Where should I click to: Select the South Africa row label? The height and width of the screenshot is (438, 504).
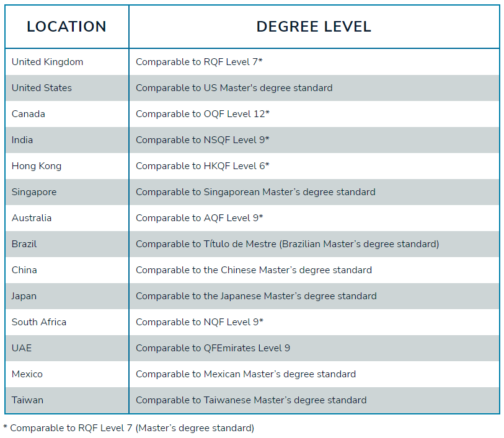(39, 322)
